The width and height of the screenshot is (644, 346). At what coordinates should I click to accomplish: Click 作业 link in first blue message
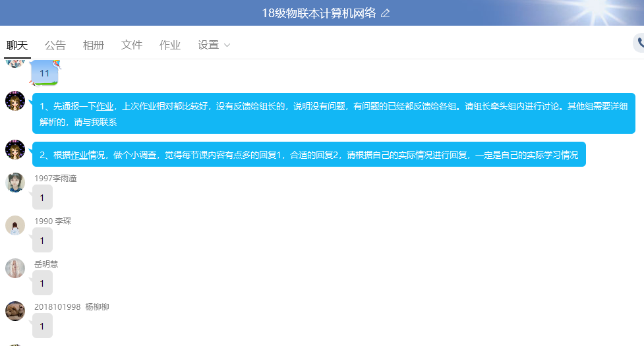(x=105, y=106)
